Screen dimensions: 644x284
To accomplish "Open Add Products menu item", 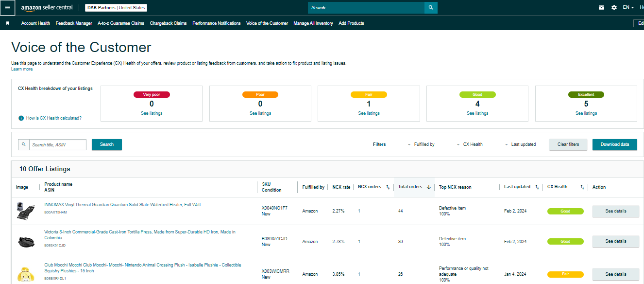I will coord(351,23).
